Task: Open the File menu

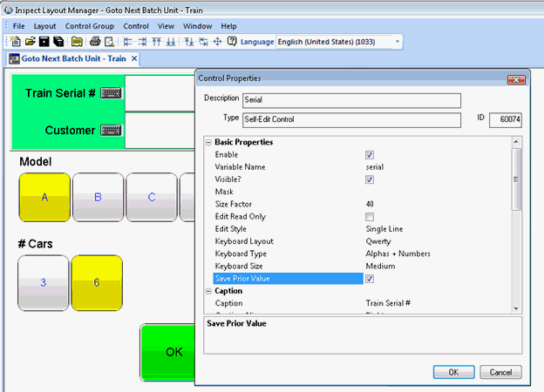Action: pyautogui.click(x=18, y=26)
